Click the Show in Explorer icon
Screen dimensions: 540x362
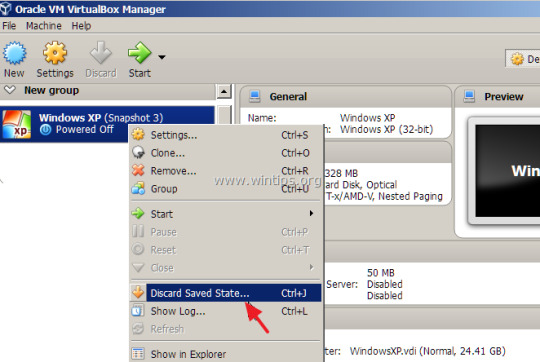(138, 353)
